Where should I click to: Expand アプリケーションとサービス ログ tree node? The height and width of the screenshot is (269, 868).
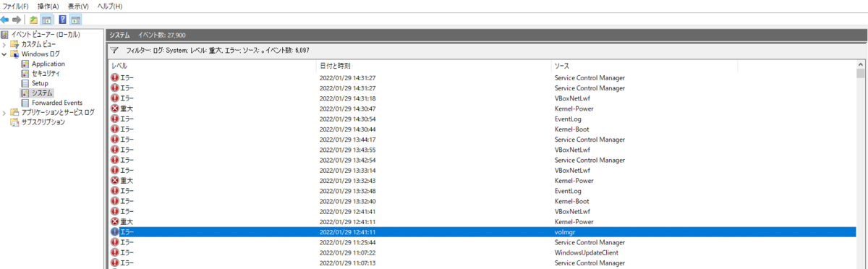[4, 113]
